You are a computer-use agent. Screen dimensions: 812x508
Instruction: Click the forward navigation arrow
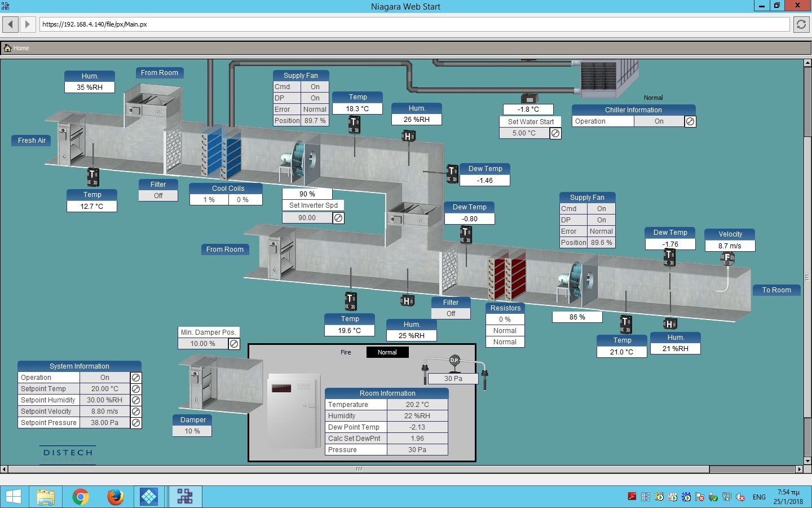coord(27,24)
